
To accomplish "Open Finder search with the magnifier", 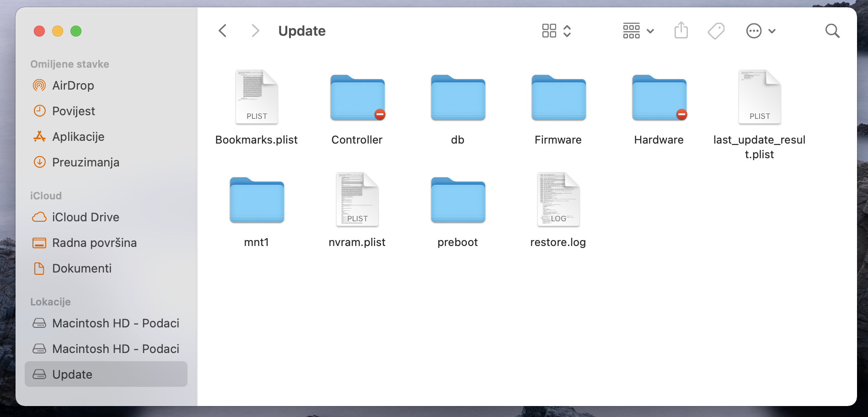I will coord(832,31).
